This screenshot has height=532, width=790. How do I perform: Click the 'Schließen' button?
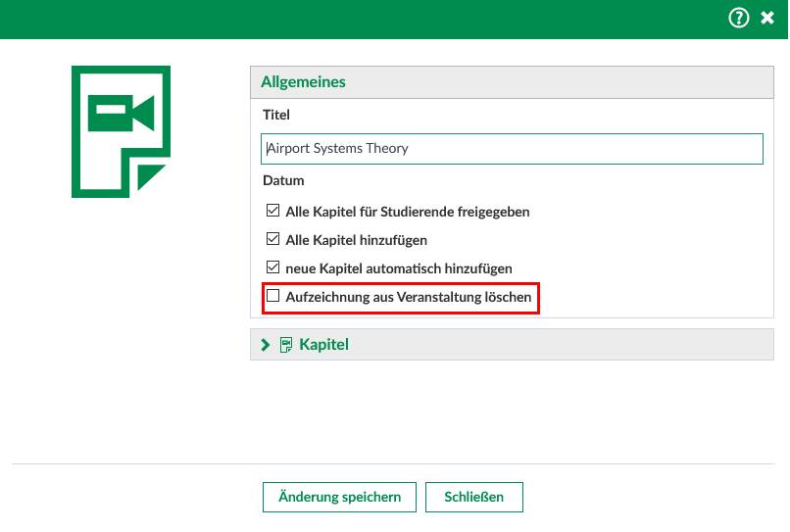(x=473, y=497)
